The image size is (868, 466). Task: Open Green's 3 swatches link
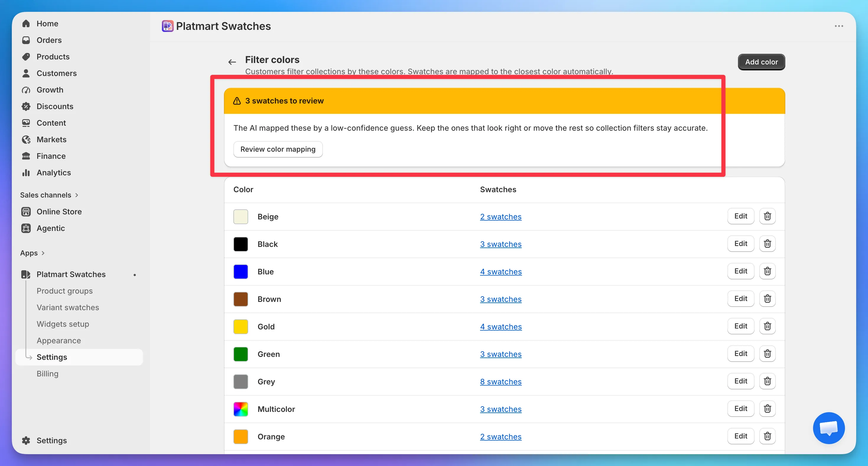coord(501,354)
